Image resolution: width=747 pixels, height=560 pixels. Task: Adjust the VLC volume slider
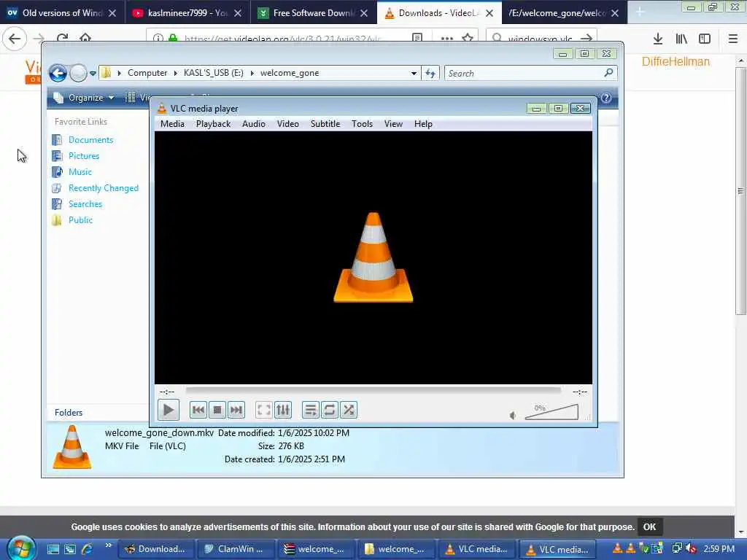pos(551,412)
